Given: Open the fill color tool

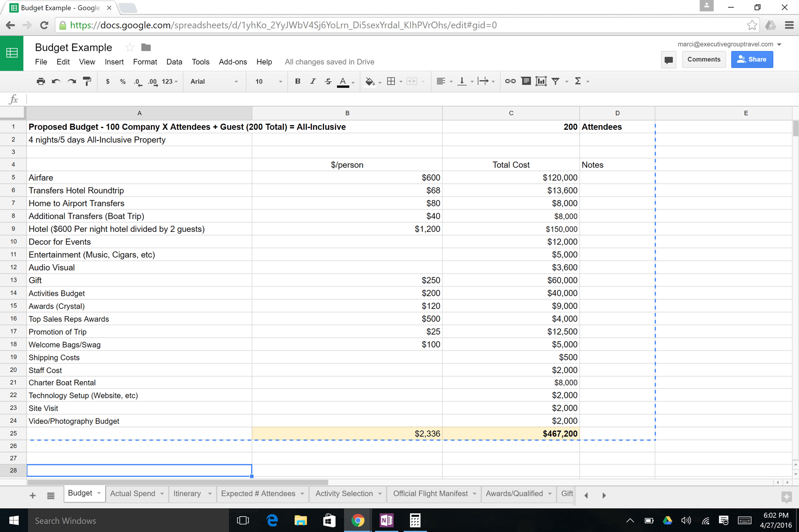Looking at the screenshot, I should tap(370, 81).
